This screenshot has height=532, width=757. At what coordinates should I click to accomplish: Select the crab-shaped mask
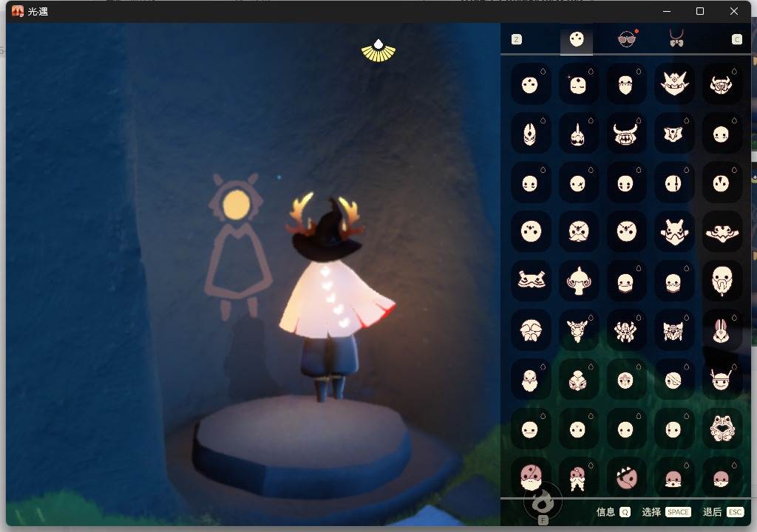click(673, 331)
